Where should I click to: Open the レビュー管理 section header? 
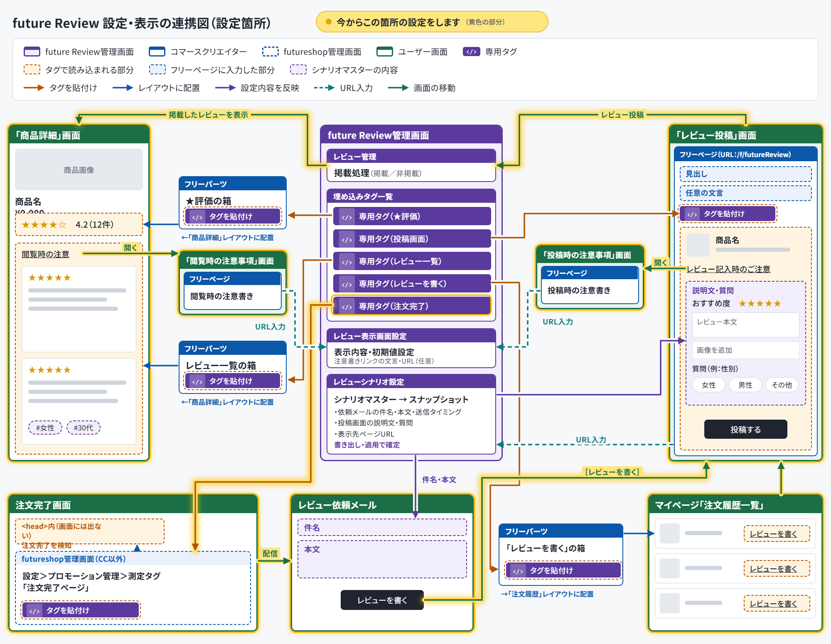pyautogui.click(x=411, y=157)
